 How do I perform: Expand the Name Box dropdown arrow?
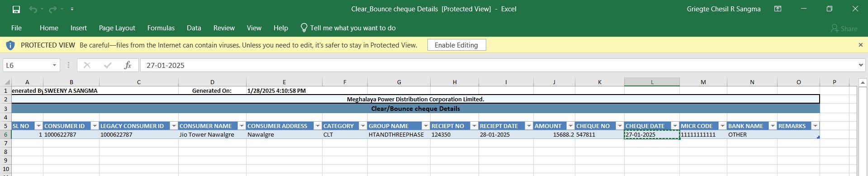[54, 65]
